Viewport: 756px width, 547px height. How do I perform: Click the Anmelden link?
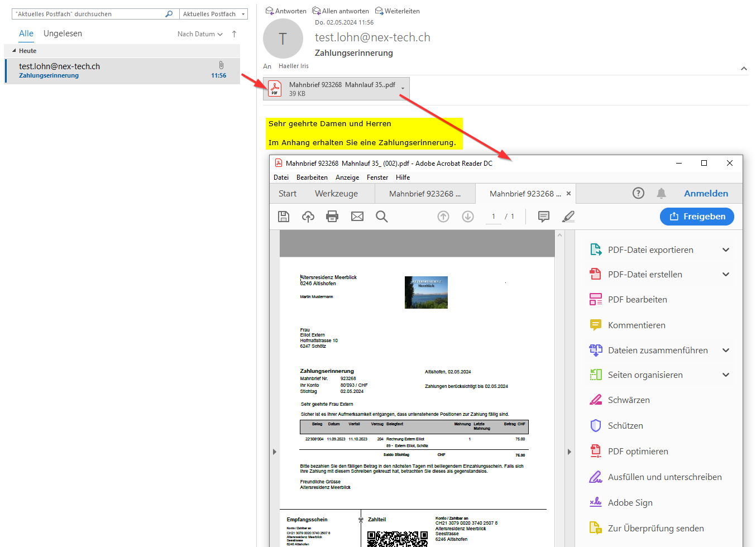tap(706, 194)
